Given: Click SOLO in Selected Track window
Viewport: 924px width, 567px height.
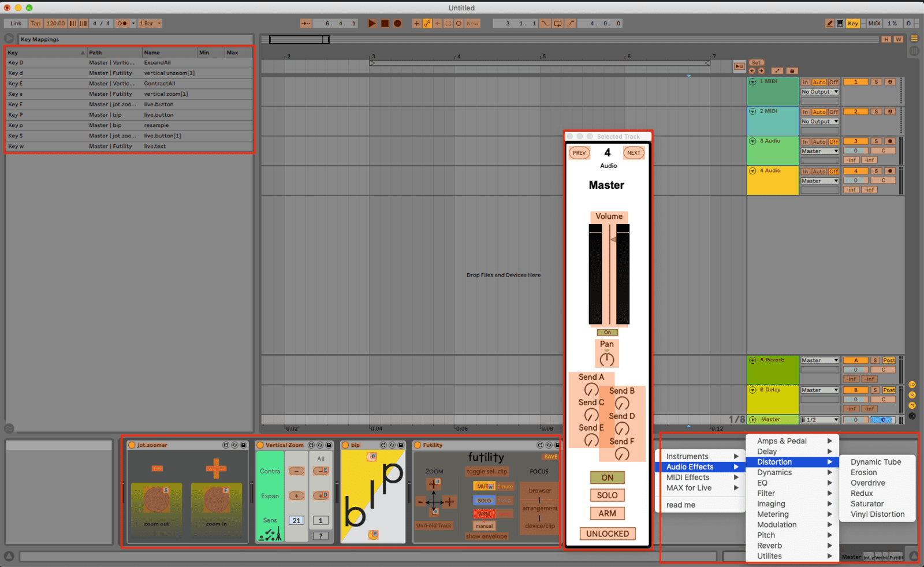Looking at the screenshot, I should click(607, 495).
